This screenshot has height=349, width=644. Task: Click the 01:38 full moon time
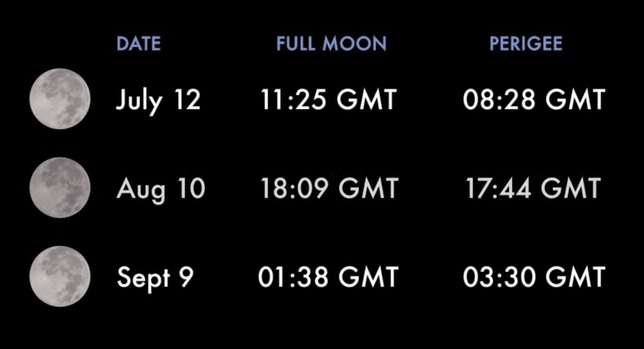tap(294, 277)
